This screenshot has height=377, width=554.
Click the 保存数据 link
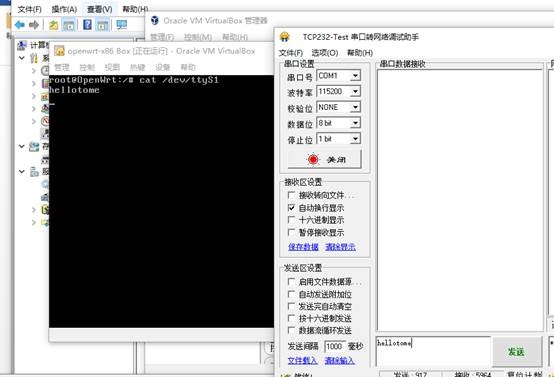click(x=303, y=247)
